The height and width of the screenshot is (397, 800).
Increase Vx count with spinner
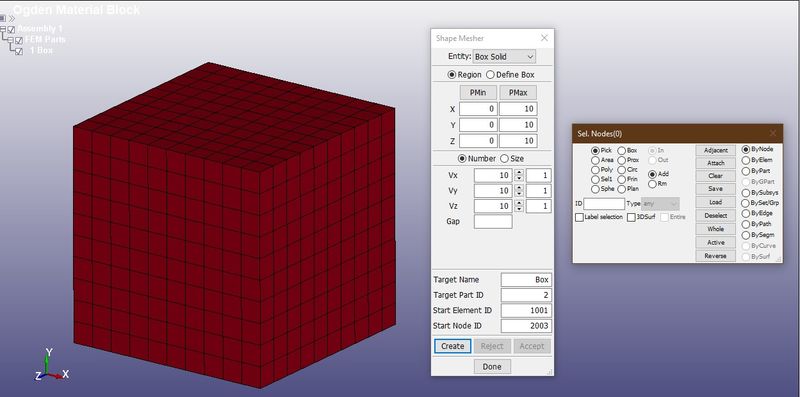click(x=519, y=172)
